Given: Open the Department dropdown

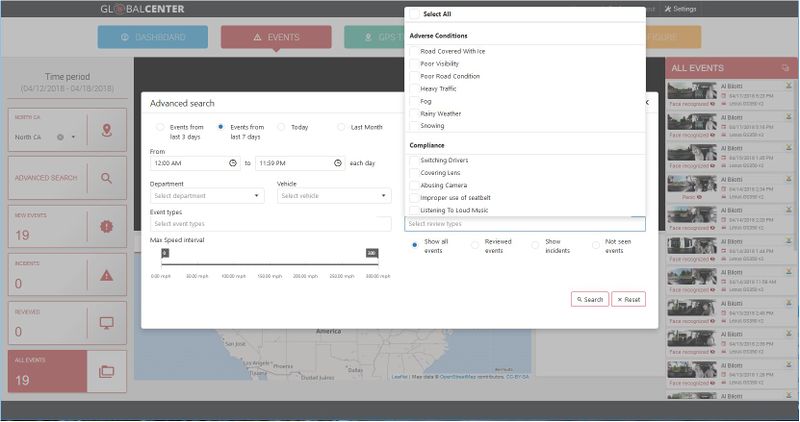Looking at the screenshot, I should (x=207, y=196).
